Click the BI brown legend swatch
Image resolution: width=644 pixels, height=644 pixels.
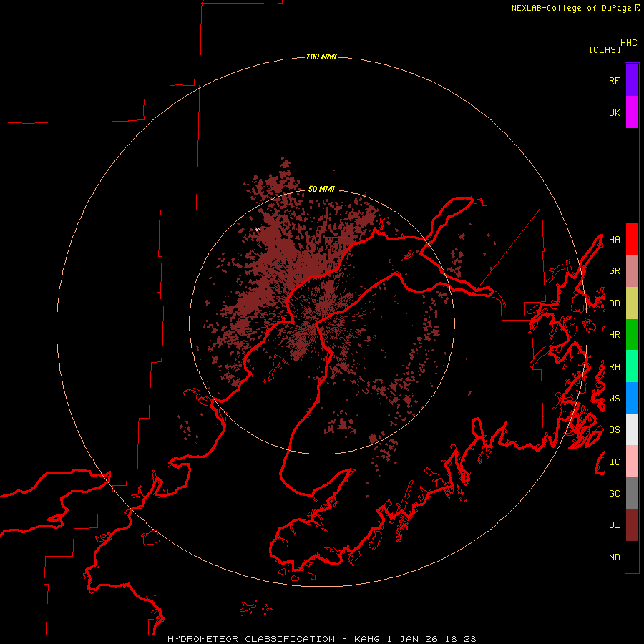632,525
